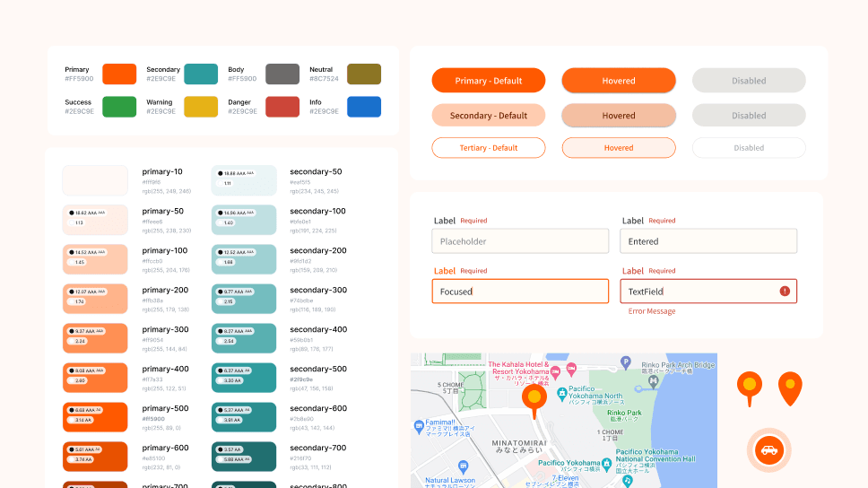Click the primary-600 color swatch

tap(95, 457)
